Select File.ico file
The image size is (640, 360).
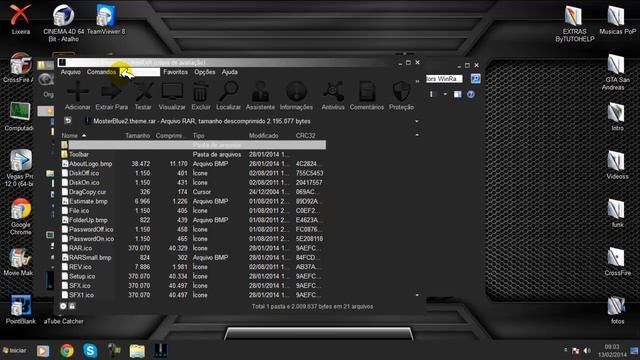[193, 211]
